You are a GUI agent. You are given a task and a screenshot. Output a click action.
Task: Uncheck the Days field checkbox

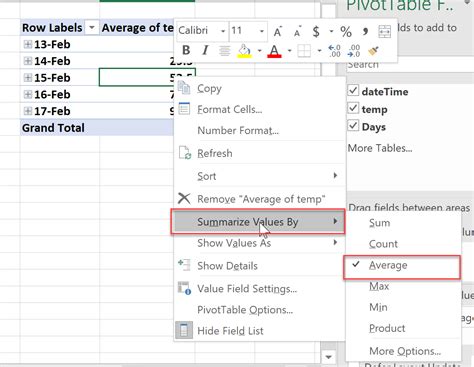pyautogui.click(x=353, y=126)
